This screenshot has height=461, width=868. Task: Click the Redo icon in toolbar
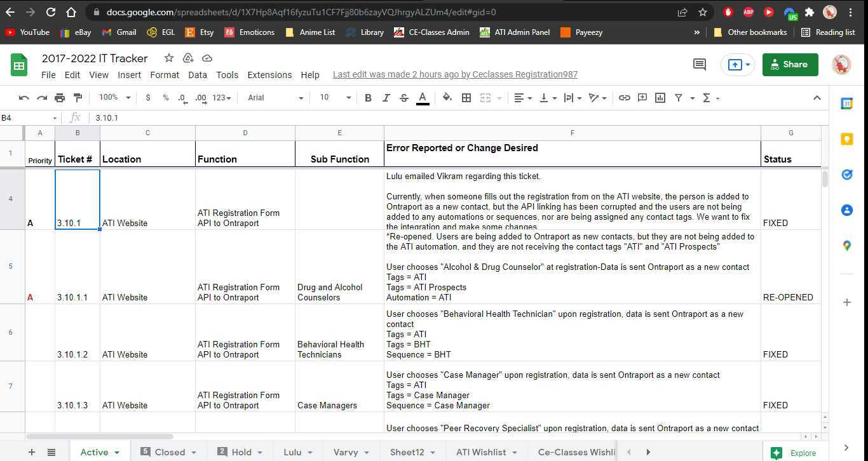[42, 98]
